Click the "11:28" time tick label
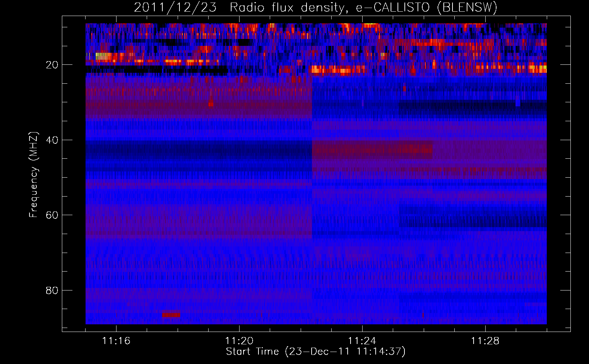 click(x=485, y=341)
